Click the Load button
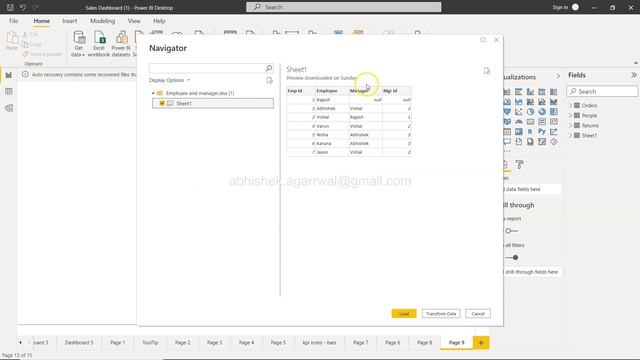Screen dimensions: 640x360 coord(404,313)
